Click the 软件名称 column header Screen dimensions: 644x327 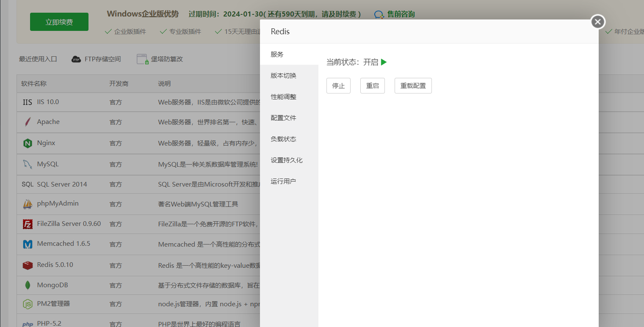[x=34, y=84]
